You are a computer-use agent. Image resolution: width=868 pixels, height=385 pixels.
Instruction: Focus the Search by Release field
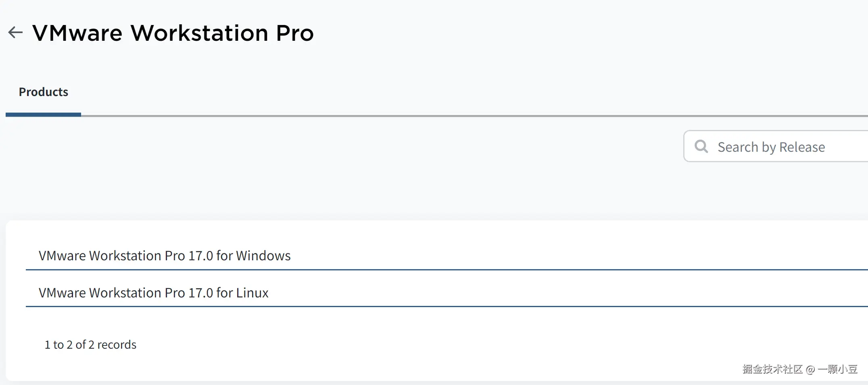tap(787, 147)
